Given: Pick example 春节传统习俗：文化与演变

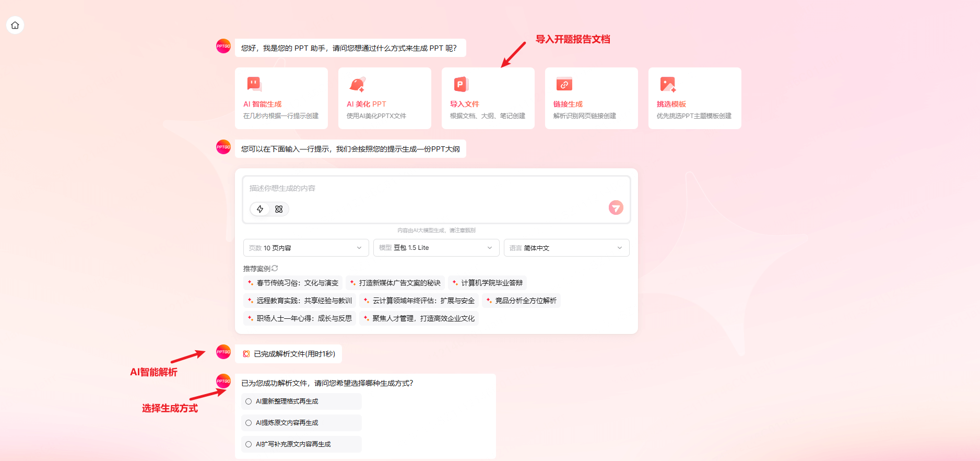Looking at the screenshot, I should pyautogui.click(x=293, y=283).
